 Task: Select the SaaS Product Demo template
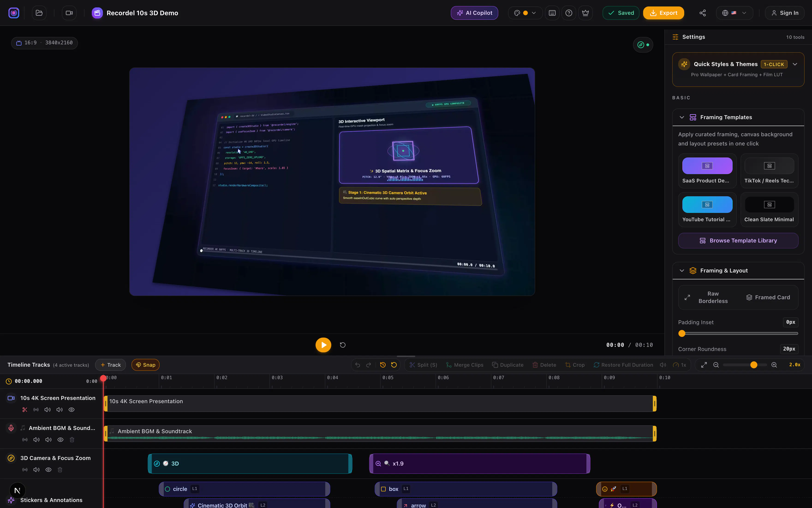click(707, 171)
